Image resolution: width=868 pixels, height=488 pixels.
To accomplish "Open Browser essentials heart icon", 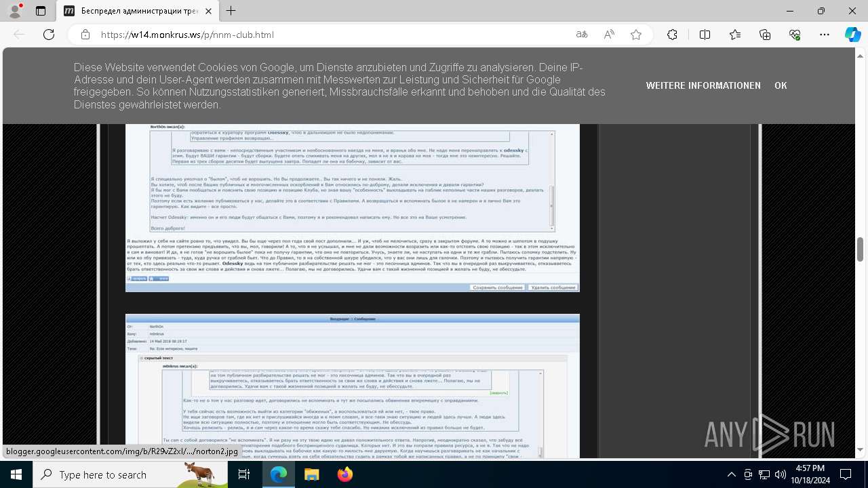I will (x=795, y=35).
